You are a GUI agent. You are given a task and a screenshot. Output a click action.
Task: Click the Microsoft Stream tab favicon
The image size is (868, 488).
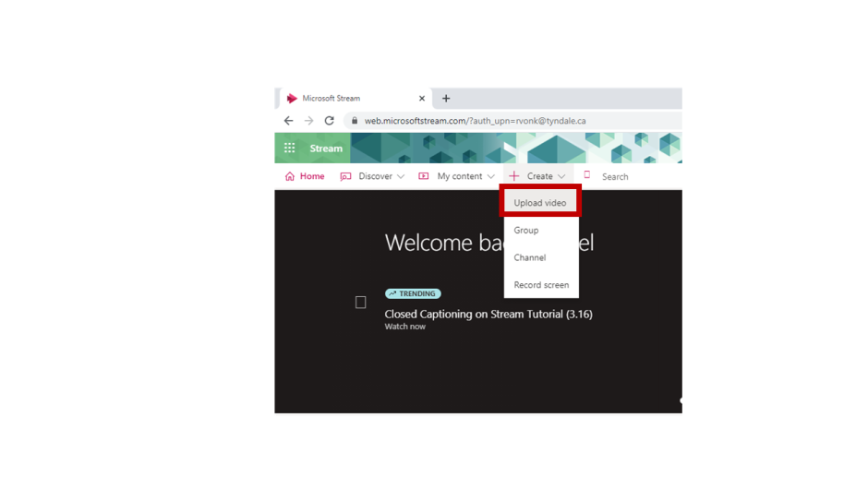(x=292, y=99)
